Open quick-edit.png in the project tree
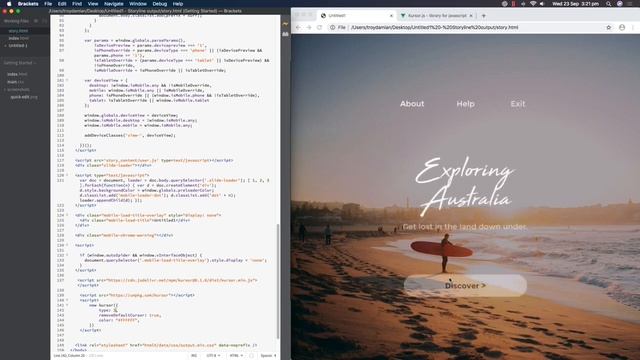This screenshot has height=360, width=640. (24, 97)
